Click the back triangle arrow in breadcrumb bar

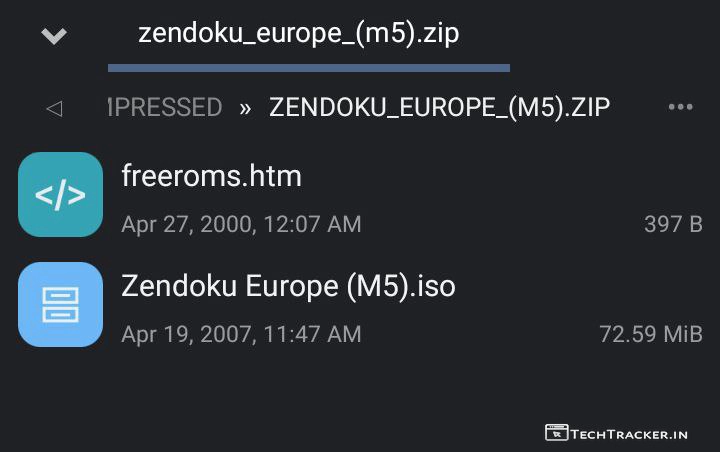click(x=54, y=108)
